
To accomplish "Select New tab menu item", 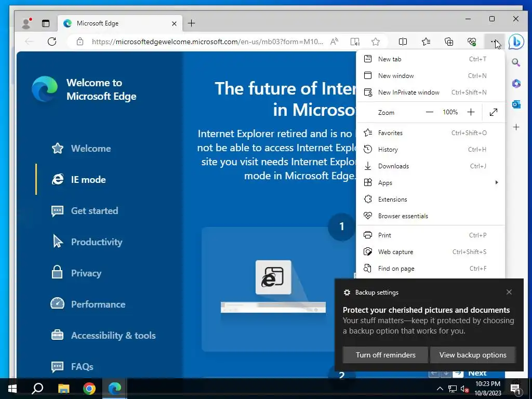I will click(431, 59).
